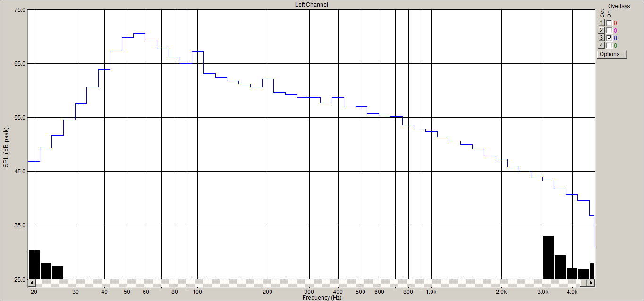Click the right scroll arrow of the frequency scrollbar
The width and height of the screenshot is (644, 301).
pos(591,283)
